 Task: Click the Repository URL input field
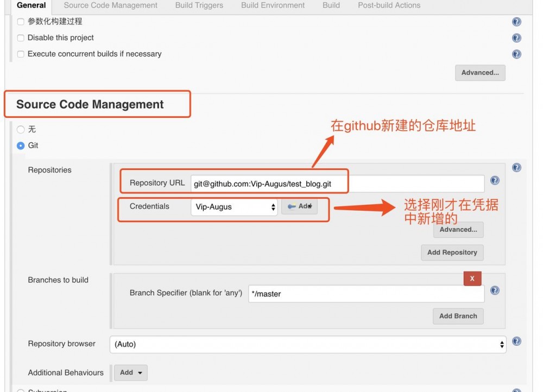coord(337,183)
